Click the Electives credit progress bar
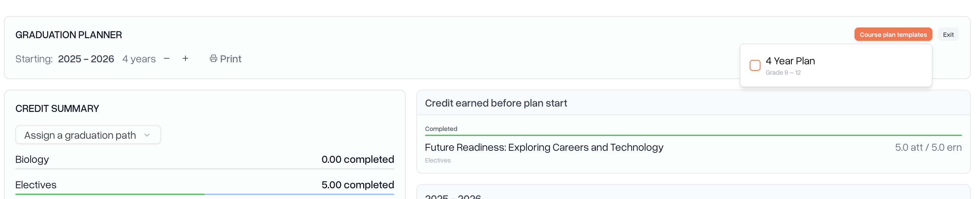 [205, 194]
